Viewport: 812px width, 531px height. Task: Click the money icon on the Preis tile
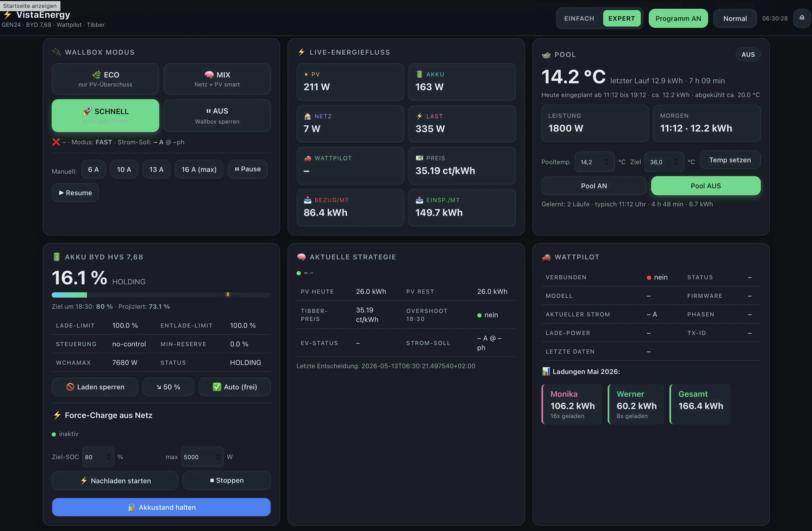click(x=419, y=158)
